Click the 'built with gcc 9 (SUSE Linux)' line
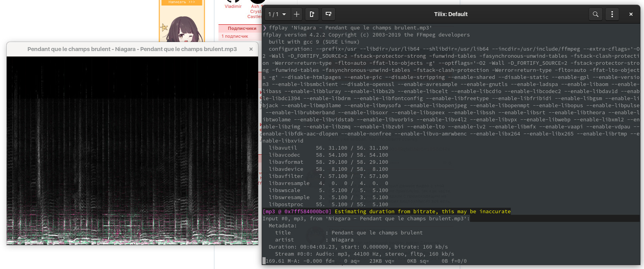Viewport: 644px width, 269px height. pos(314,42)
